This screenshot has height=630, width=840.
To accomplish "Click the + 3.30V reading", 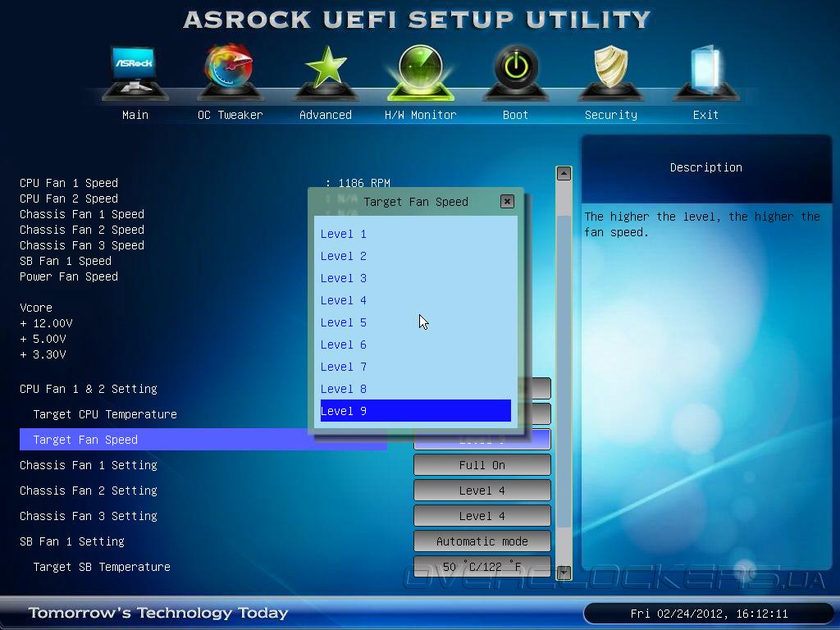I will click(43, 354).
